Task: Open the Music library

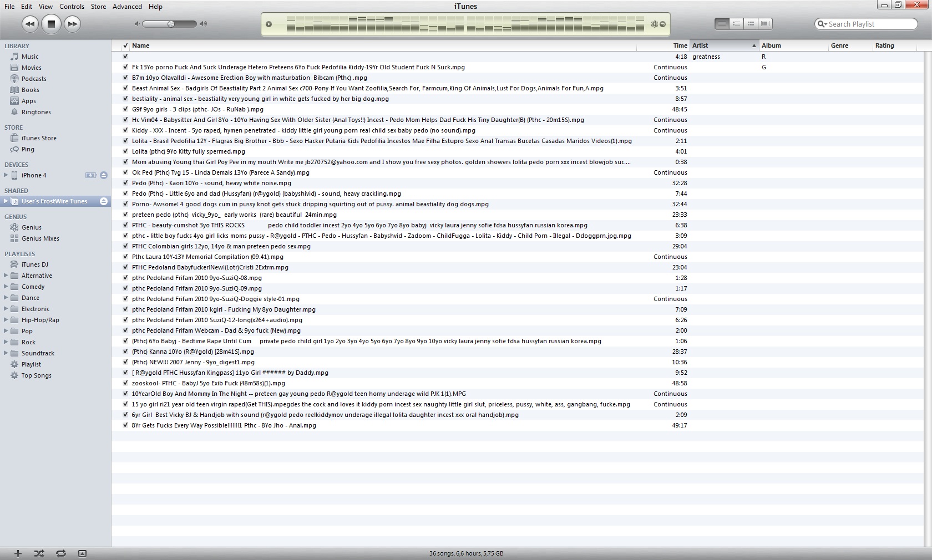Action: (30, 57)
